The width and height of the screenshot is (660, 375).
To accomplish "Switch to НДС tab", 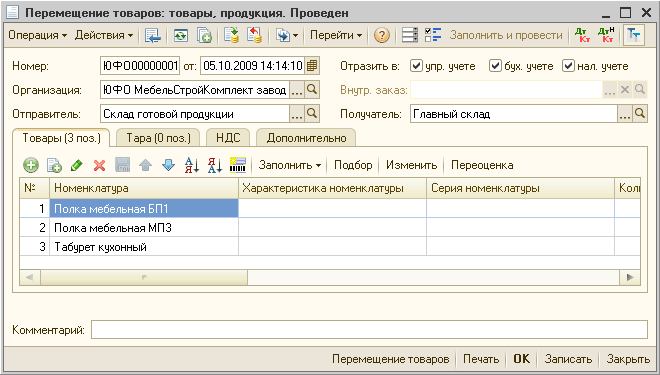I will point(228,138).
